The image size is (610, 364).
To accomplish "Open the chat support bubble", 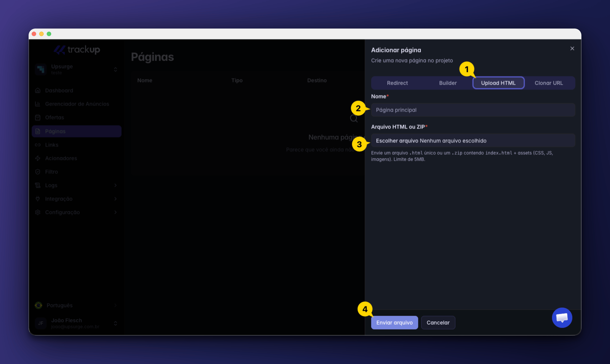I will pyautogui.click(x=562, y=318).
